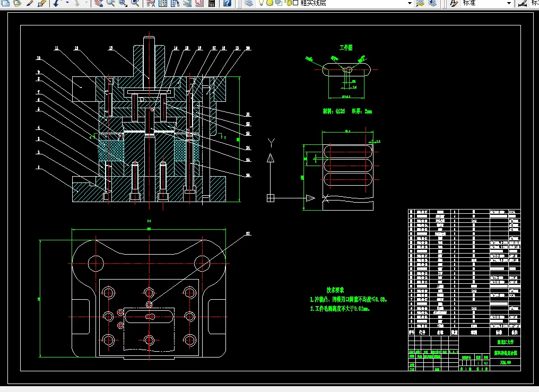Click the Undo arrow icon
This screenshot has width=539, height=392.
coord(56,3)
